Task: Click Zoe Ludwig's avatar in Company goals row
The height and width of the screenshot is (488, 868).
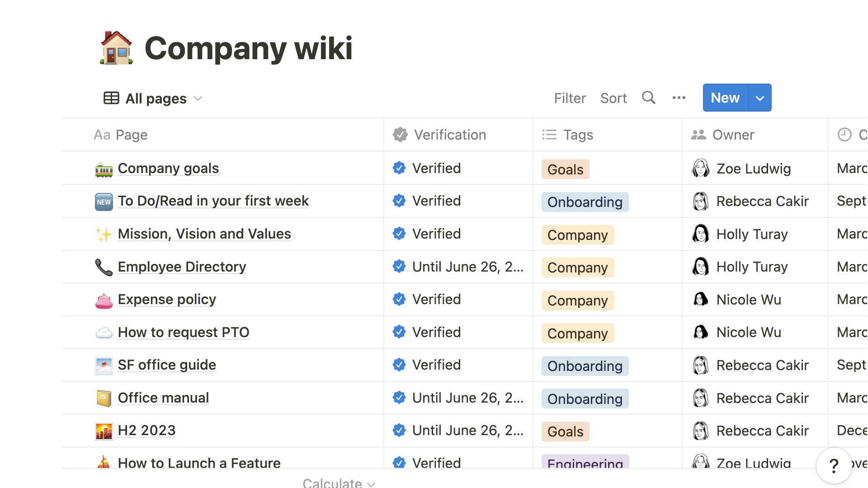Action: 701,169
